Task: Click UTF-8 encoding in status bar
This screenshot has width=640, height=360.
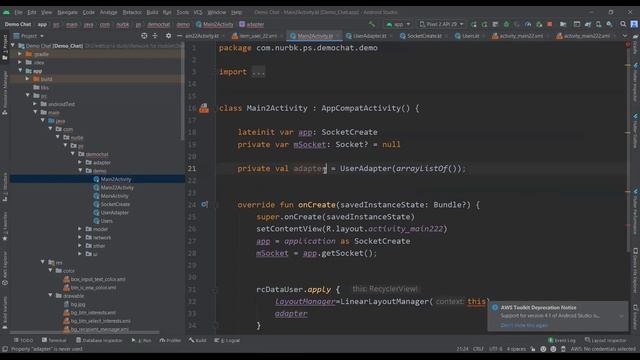Action: tap(496, 349)
